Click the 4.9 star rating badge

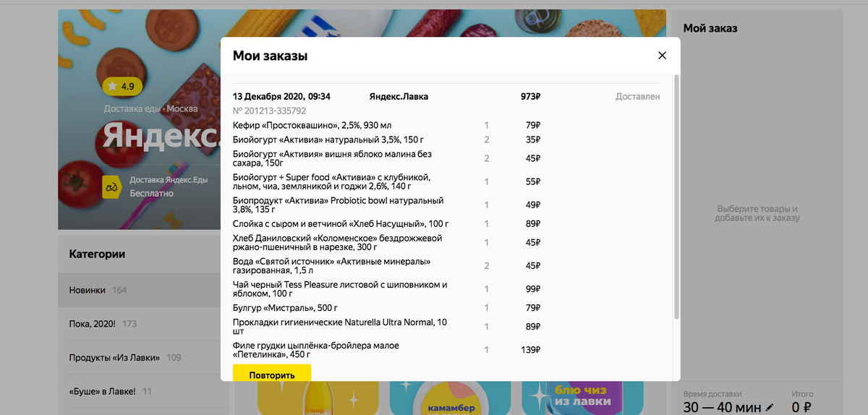point(122,87)
